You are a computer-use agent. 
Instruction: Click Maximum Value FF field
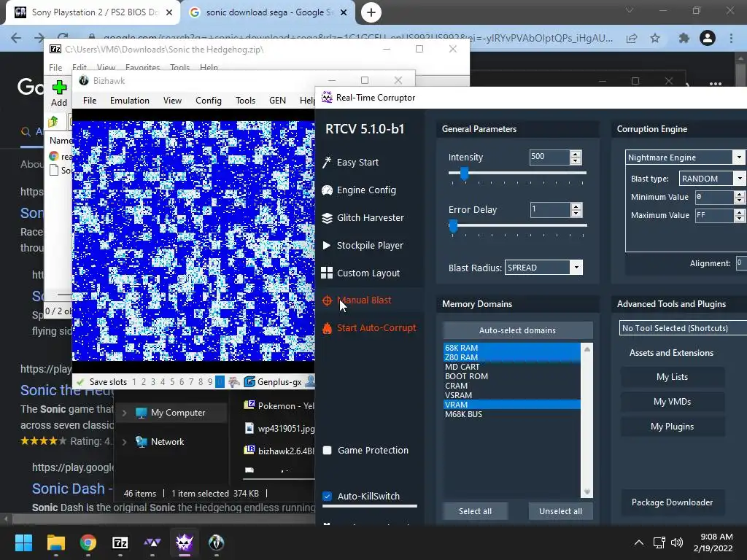pyautogui.click(x=714, y=215)
